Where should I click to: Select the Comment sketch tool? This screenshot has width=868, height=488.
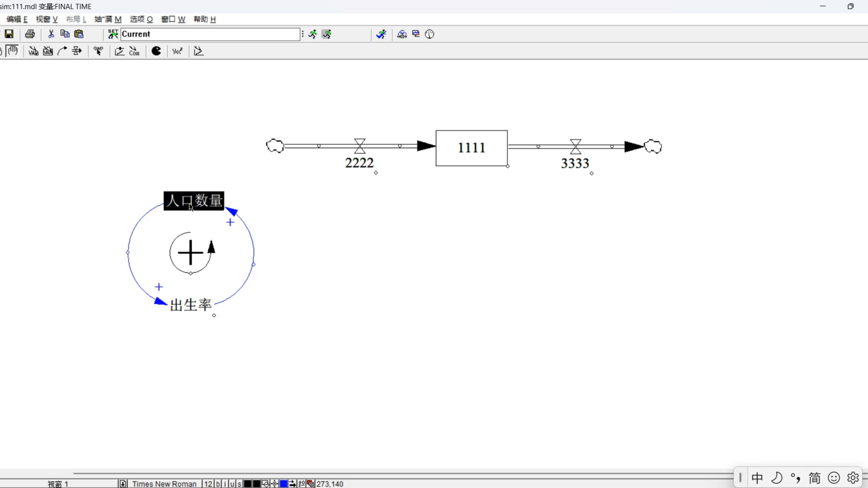[134, 51]
